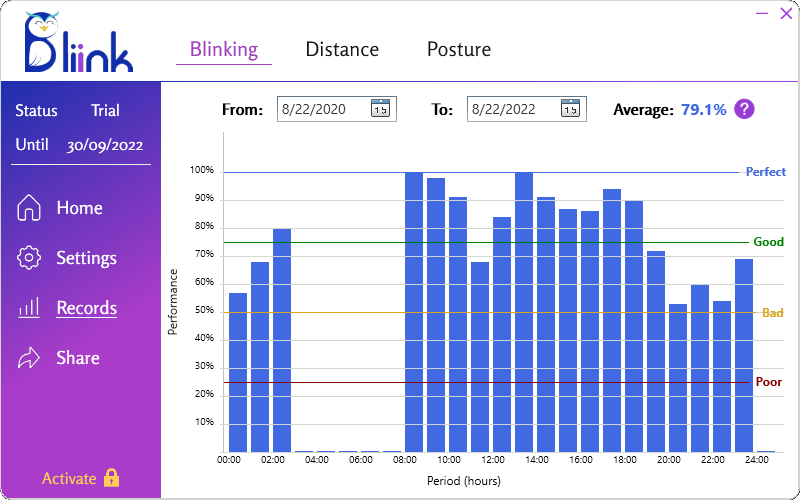Click the From date input field
The height and width of the screenshot is (500, 800).
[x=322, y=109]
